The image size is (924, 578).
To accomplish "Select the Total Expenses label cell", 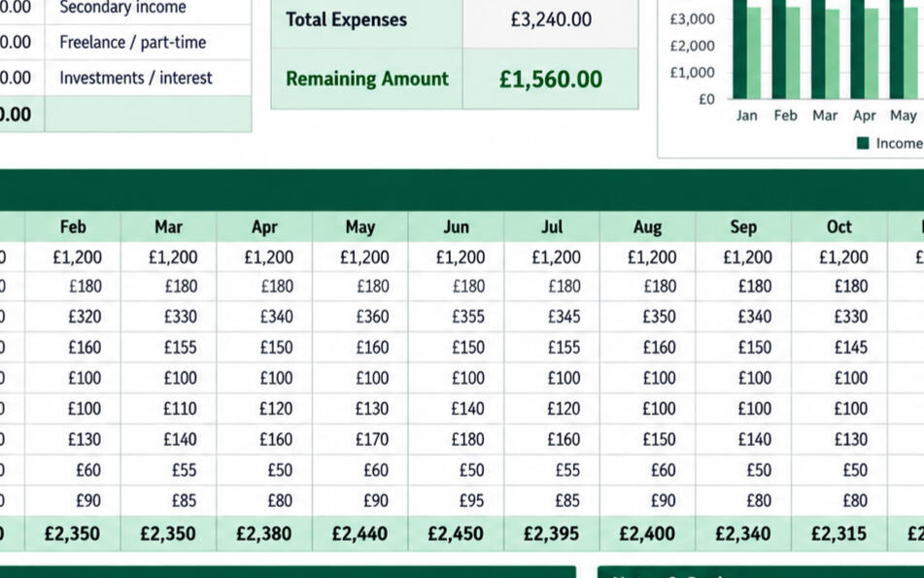I will 366,19.
